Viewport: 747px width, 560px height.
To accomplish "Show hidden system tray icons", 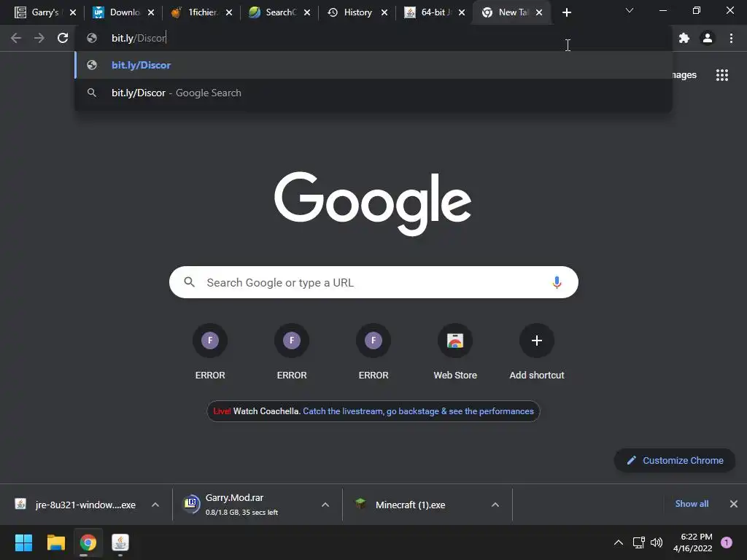I will pos(619,542).
